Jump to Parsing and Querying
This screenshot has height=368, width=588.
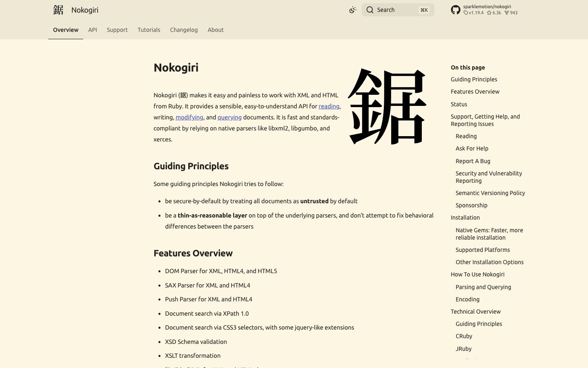tap(483, 287)
